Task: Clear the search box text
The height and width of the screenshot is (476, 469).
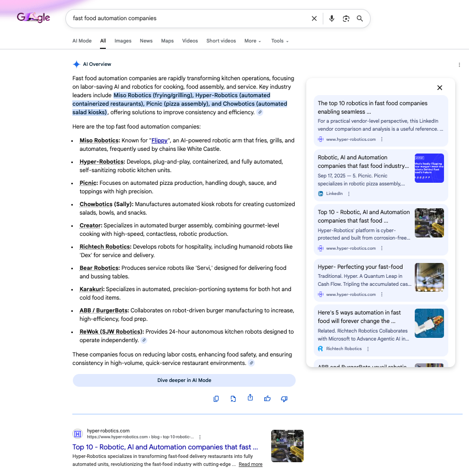Action: point(314,19)
